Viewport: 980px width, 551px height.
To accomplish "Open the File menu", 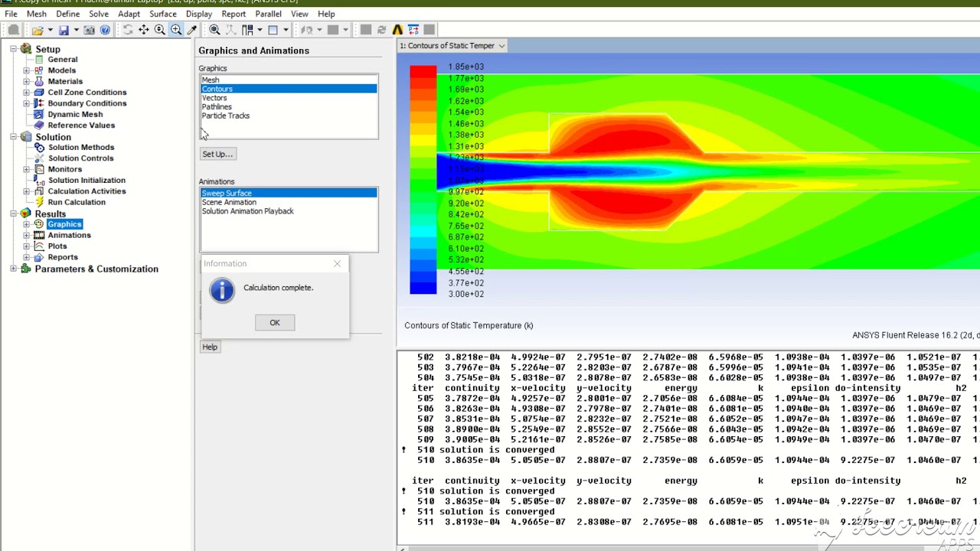I will point(11,14).
